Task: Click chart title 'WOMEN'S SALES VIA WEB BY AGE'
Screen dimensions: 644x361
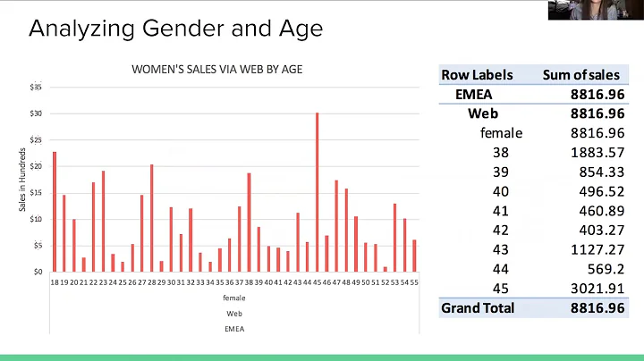Action: coord(216,70)
